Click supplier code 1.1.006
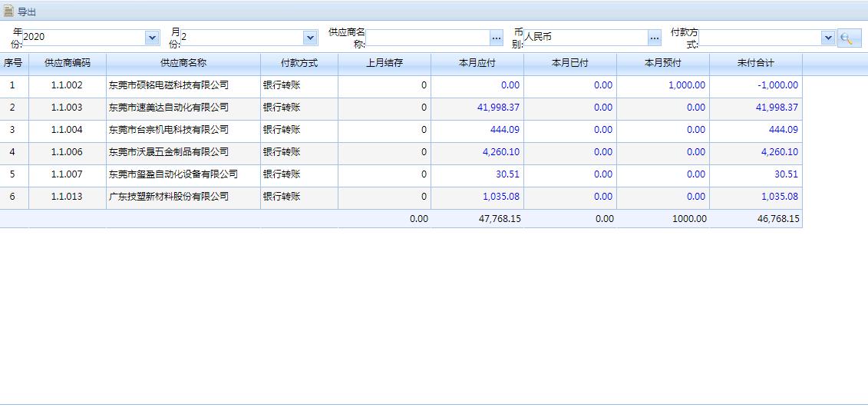This screenshot has width=868, height=411. point(67,152)
